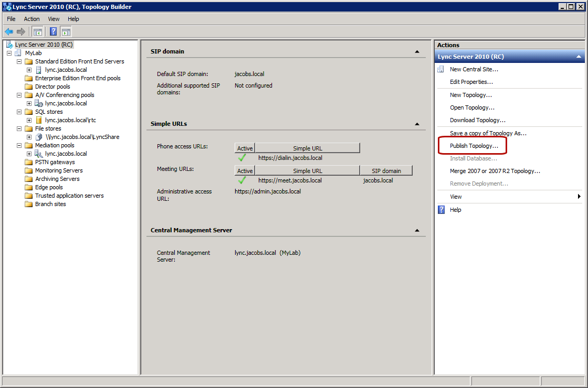Collapse the Lync Server 2010 (RC) actions group
This screenshot has width=588, height=388.
coord(579,57)
